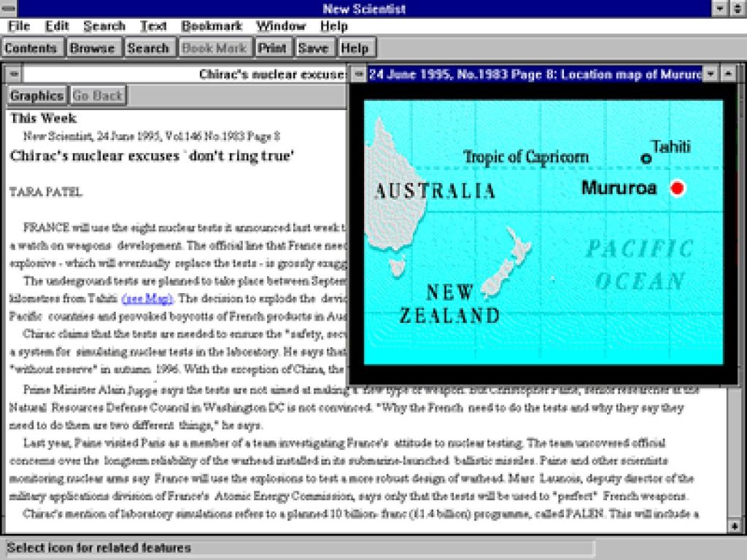
Task: Click the Graphics button above the article
Action: [x=36, y=96]
